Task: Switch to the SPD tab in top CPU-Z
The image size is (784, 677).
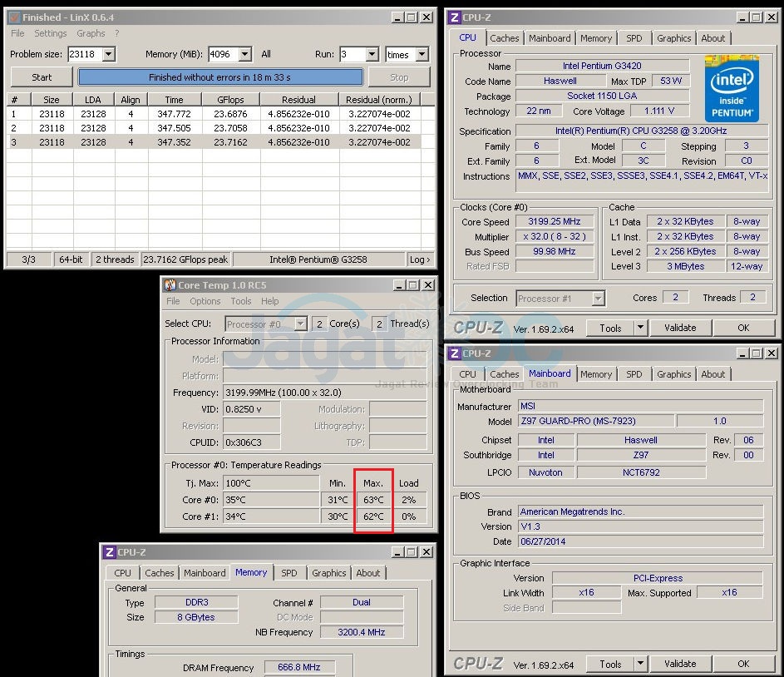Action: (x=634, y=37)
